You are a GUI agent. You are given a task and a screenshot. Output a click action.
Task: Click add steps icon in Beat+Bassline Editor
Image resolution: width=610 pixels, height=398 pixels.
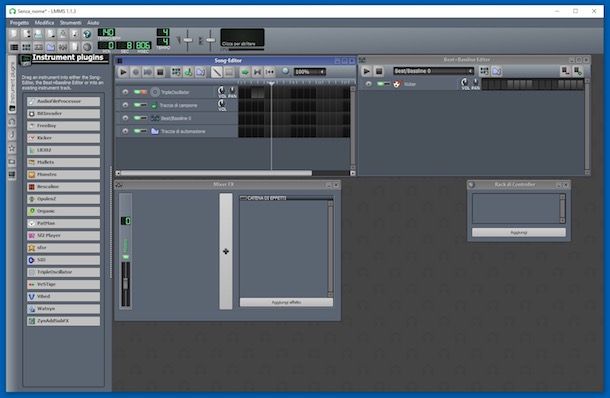point(578,71)
